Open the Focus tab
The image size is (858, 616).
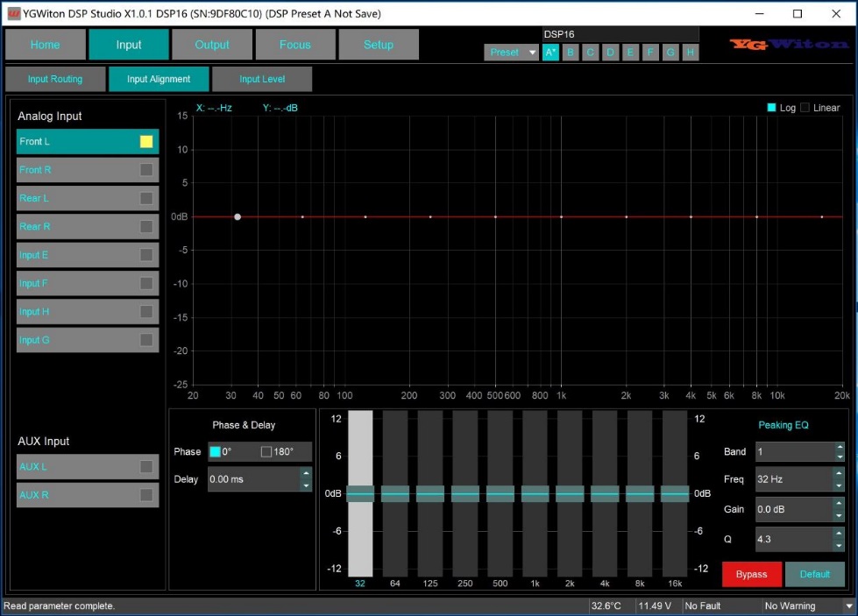(295, 45)
